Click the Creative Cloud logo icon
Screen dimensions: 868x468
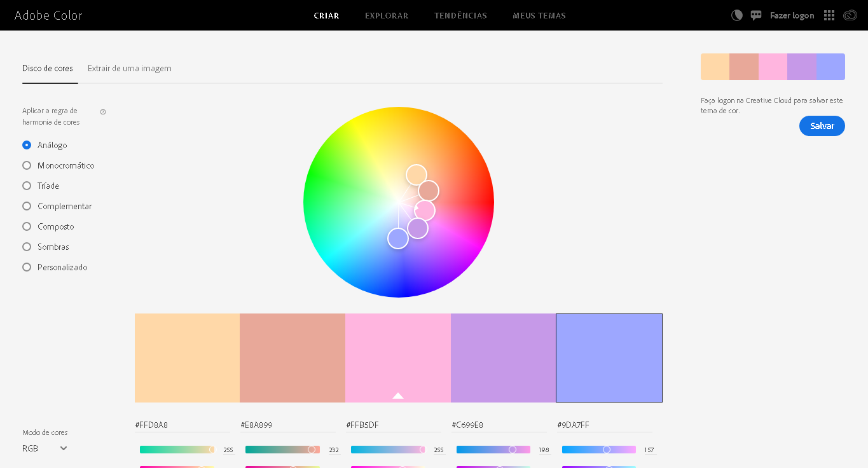click(x=851, y=15)
